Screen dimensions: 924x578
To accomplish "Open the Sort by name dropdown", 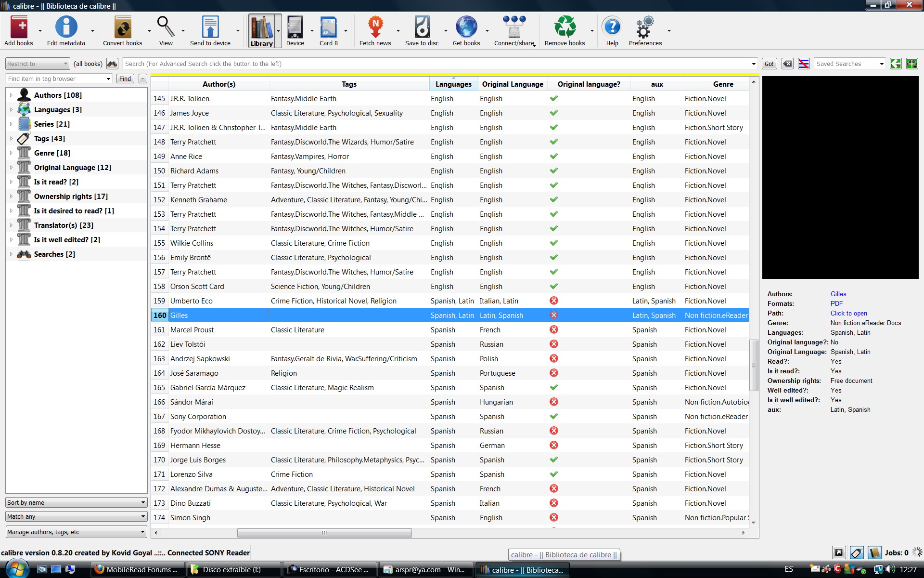I will tap(76, 502).
